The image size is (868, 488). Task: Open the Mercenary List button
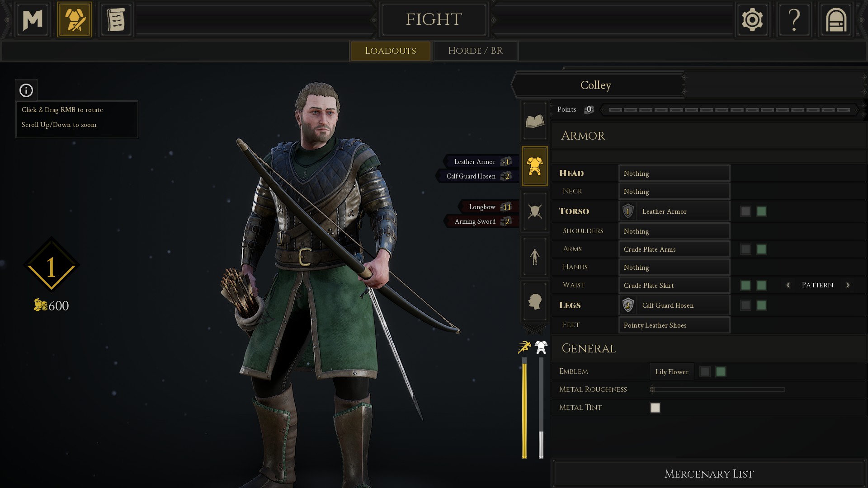[708, 474]
